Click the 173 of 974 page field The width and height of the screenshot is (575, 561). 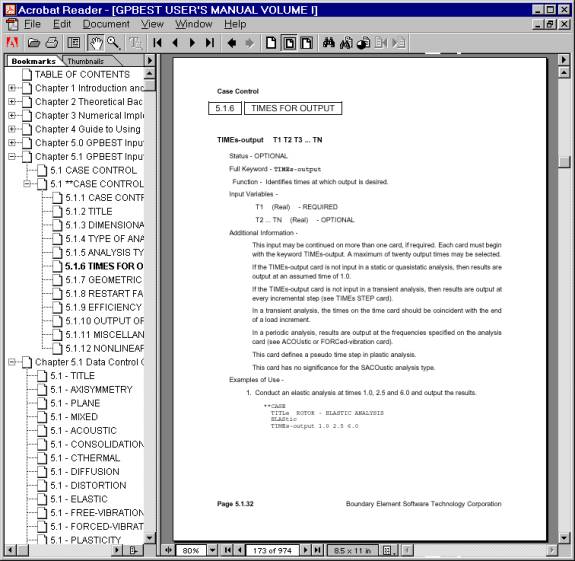click(x=272, y=550)
